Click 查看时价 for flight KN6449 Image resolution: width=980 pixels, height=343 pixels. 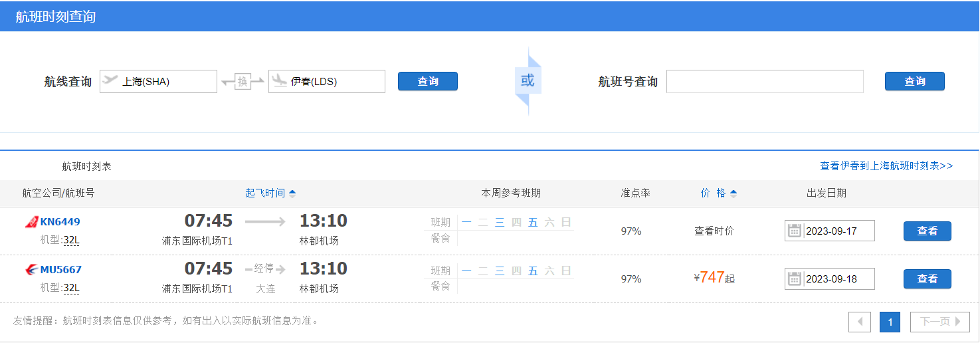coord(714,231)
